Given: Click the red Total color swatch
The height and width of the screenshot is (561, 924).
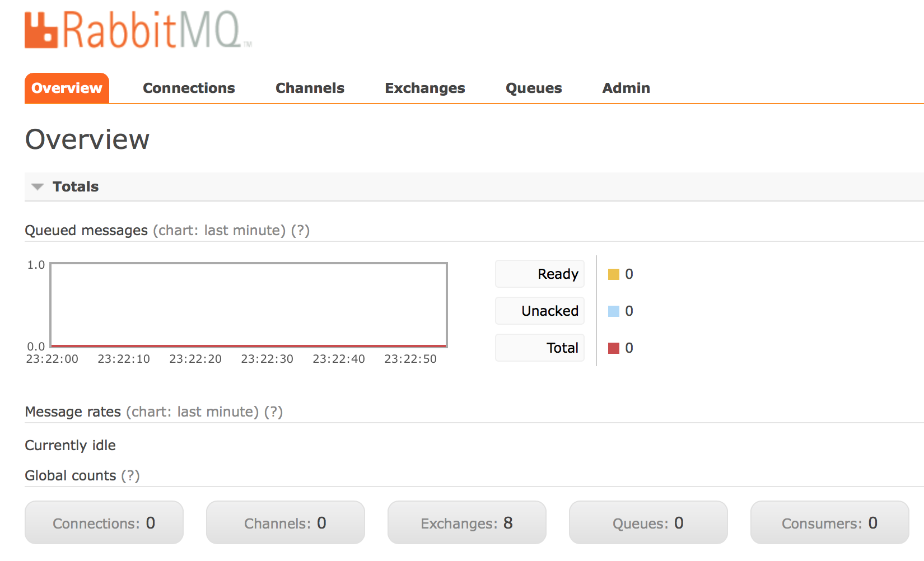Looking at the screenshot, I should 614,348.
